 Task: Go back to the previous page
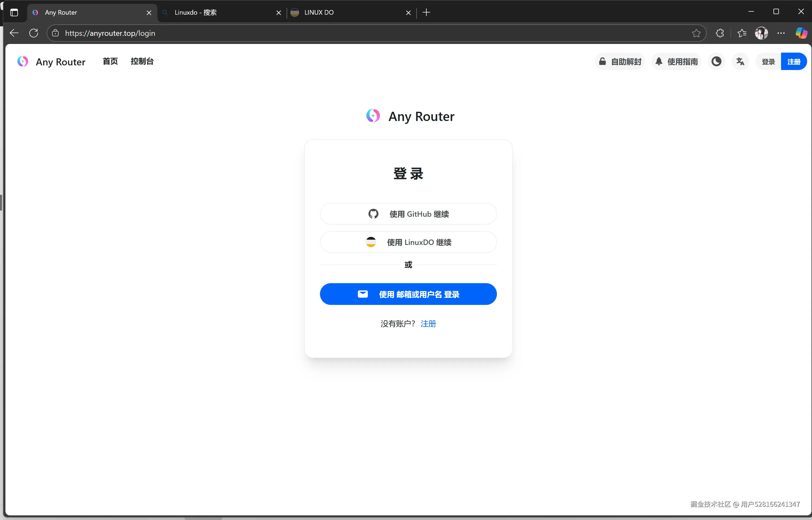pyautogui.click(x=14, y=33)
